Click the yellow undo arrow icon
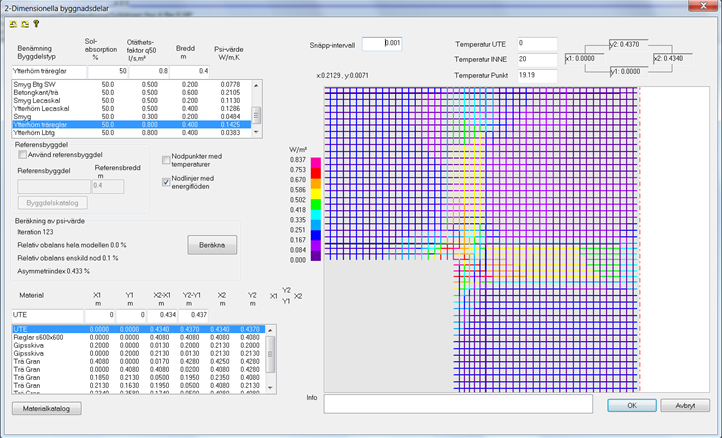This screenshot has width=722, height=438. (x=13, y=24)
